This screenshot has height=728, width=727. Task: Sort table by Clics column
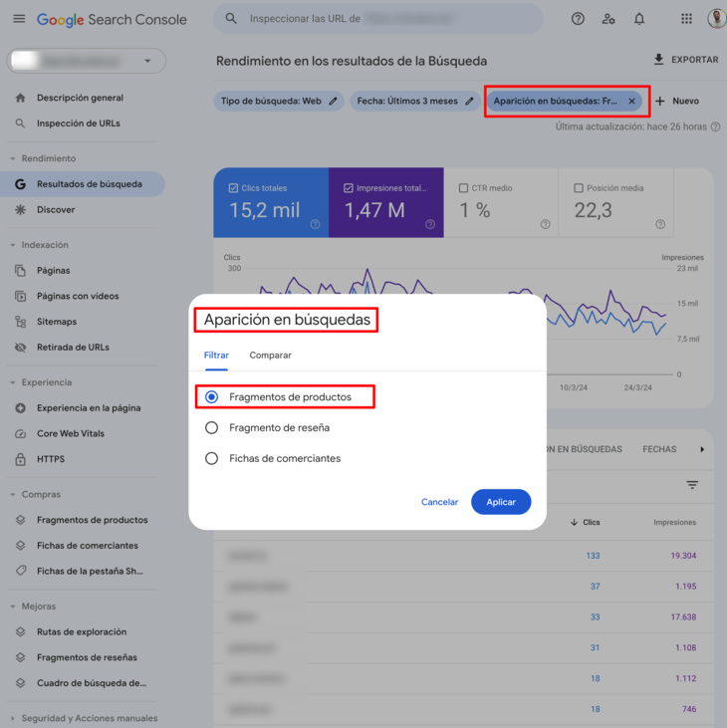[x=585, y=522]
